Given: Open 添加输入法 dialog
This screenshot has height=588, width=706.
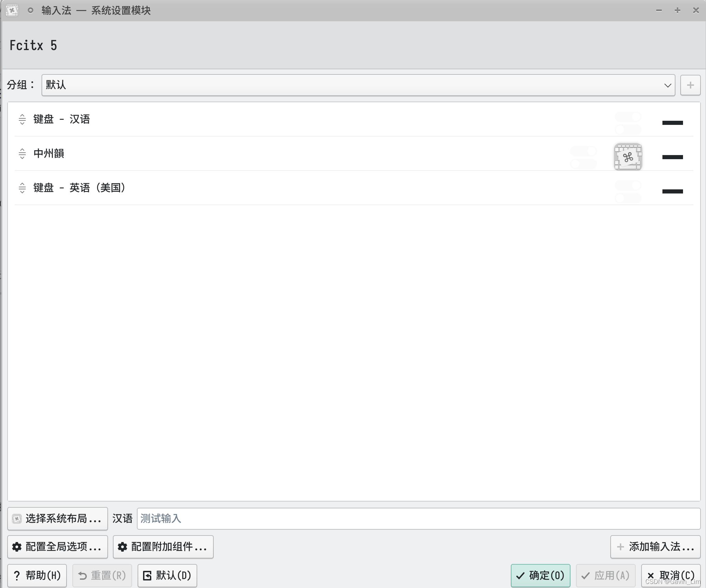Looking at the screenshot, I should pos(655,546).
